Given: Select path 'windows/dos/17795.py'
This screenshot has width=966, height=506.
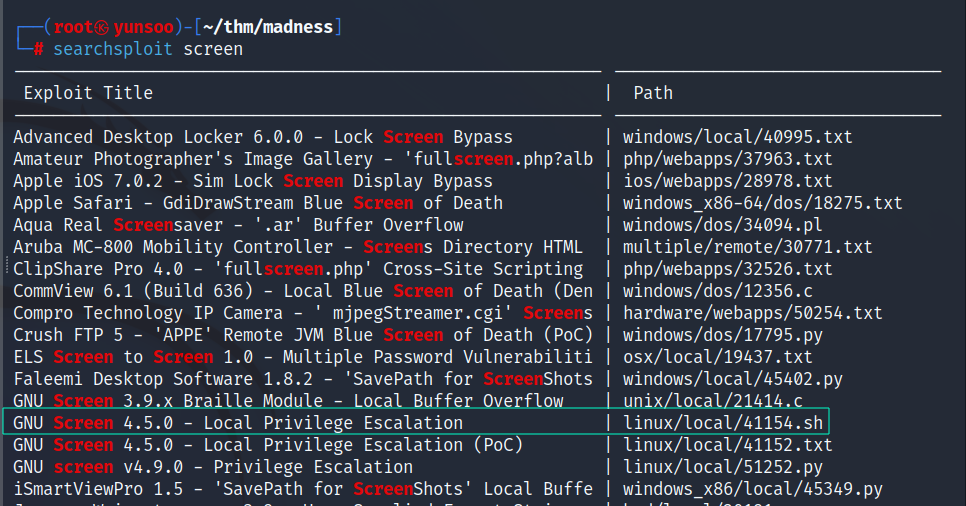Looking at the screenshot, I should pos(723,335).
